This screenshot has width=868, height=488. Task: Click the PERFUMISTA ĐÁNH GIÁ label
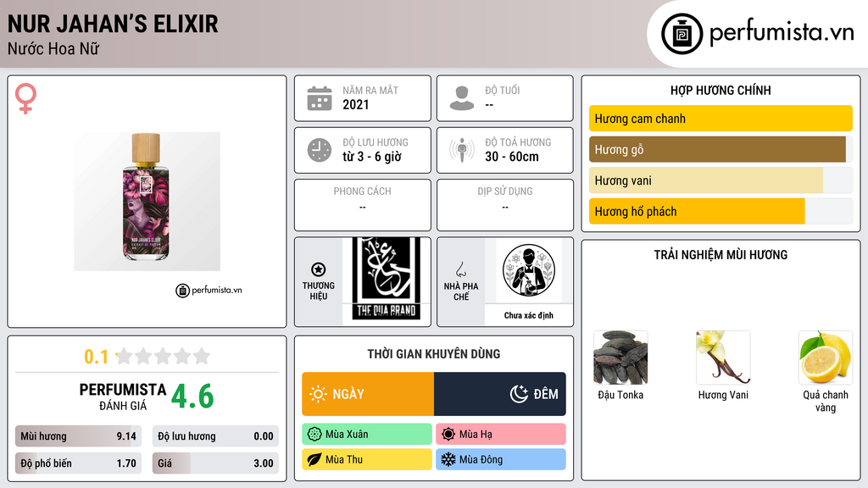123,396
